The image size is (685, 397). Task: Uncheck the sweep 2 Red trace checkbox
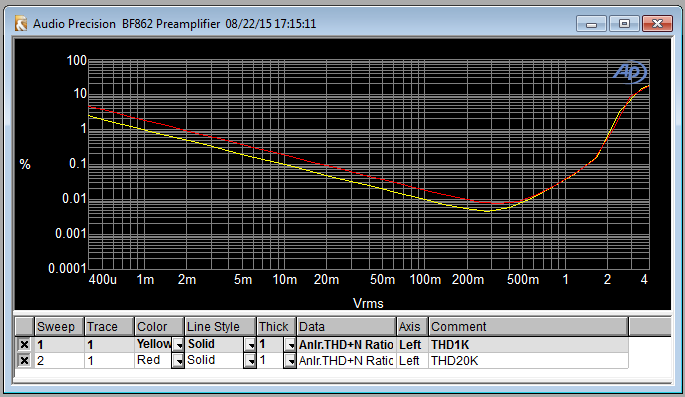pyautogui.click(x=24, y=360)
